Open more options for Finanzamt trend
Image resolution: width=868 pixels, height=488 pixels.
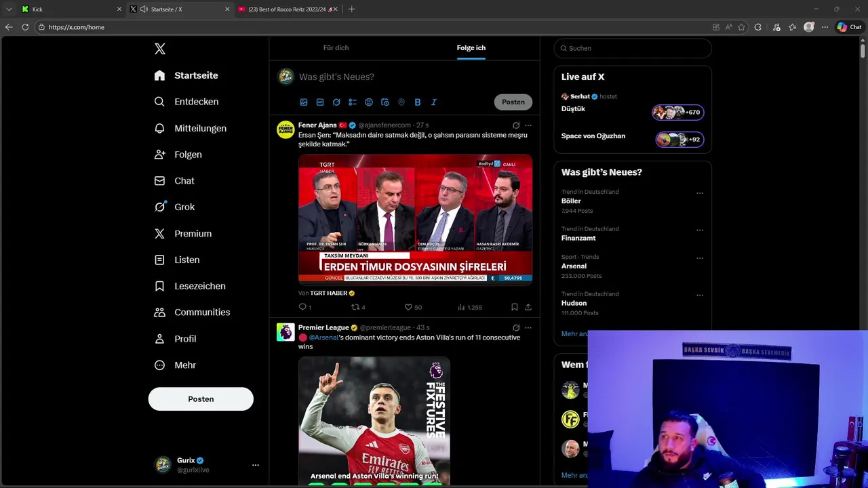700,230
